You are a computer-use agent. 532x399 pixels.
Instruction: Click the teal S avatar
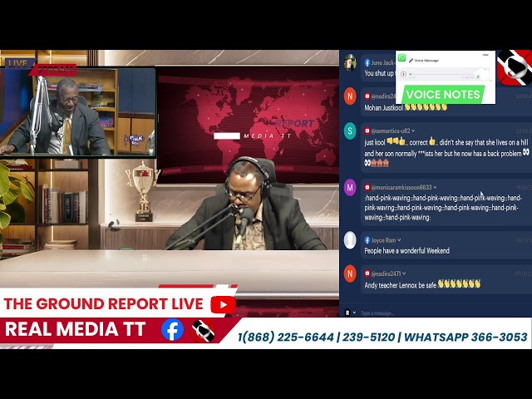[x=350, y=131]
